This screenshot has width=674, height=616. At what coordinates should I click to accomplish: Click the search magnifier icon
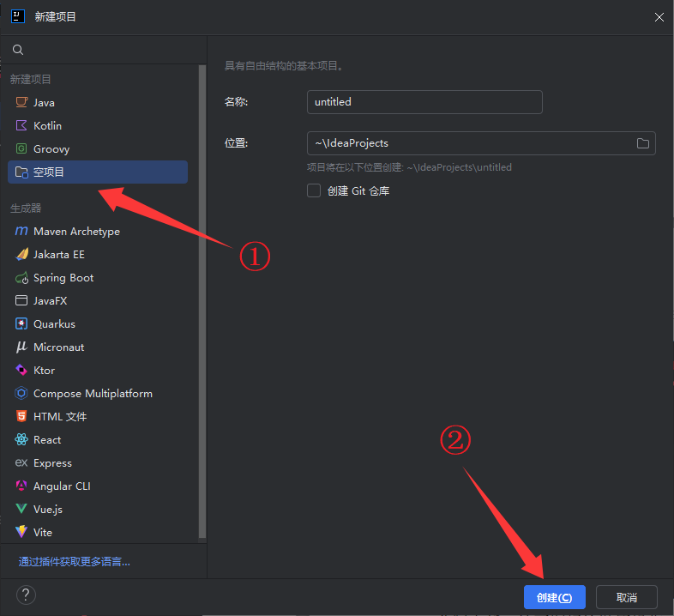coord(18,50)
